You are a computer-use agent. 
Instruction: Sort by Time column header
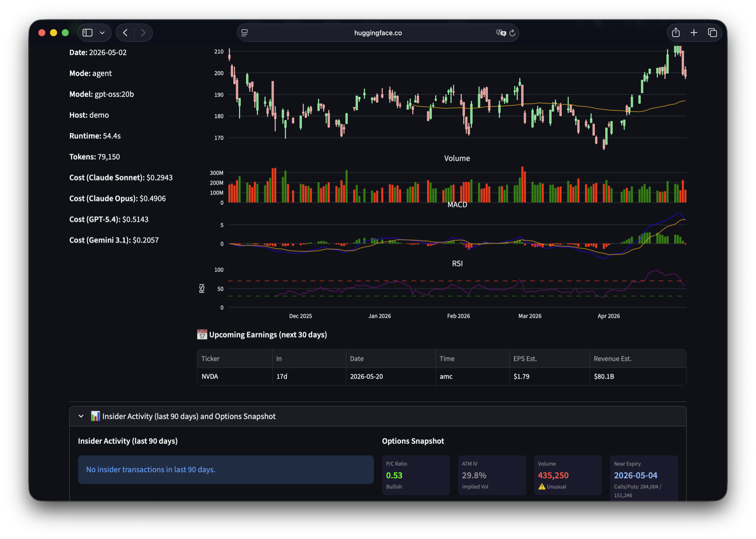[x=472, y=359]
